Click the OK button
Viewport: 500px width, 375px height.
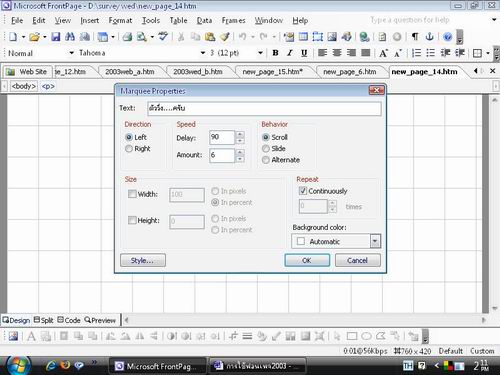[x=307, y=260]
